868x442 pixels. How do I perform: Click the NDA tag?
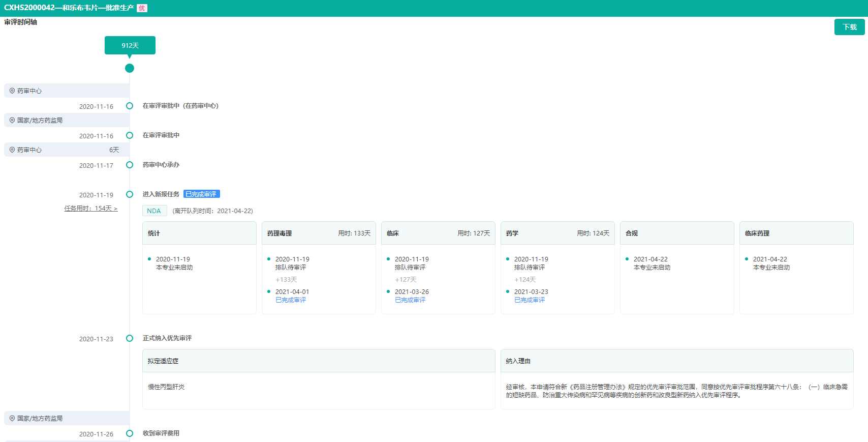pos(154,211)
